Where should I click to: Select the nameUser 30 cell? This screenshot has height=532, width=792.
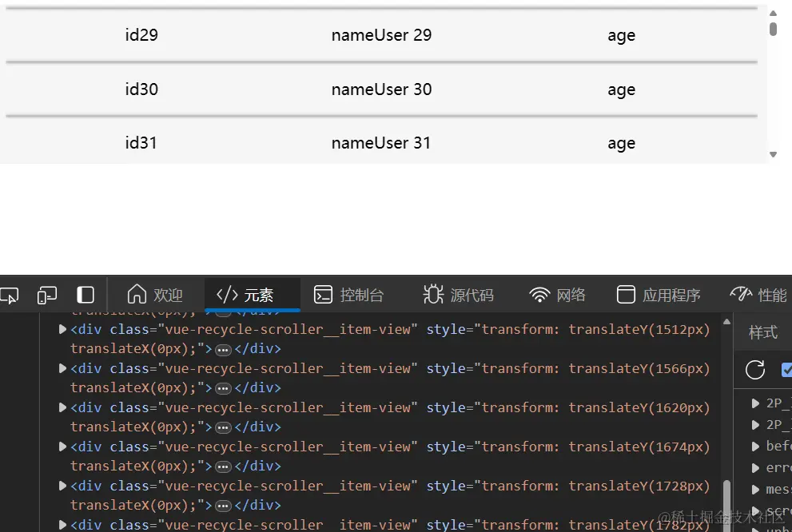[x=381, y=89]
